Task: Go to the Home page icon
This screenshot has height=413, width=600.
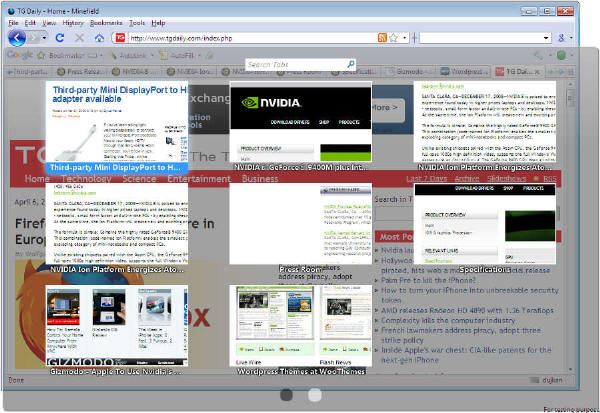Action: [x=99, y=38]
